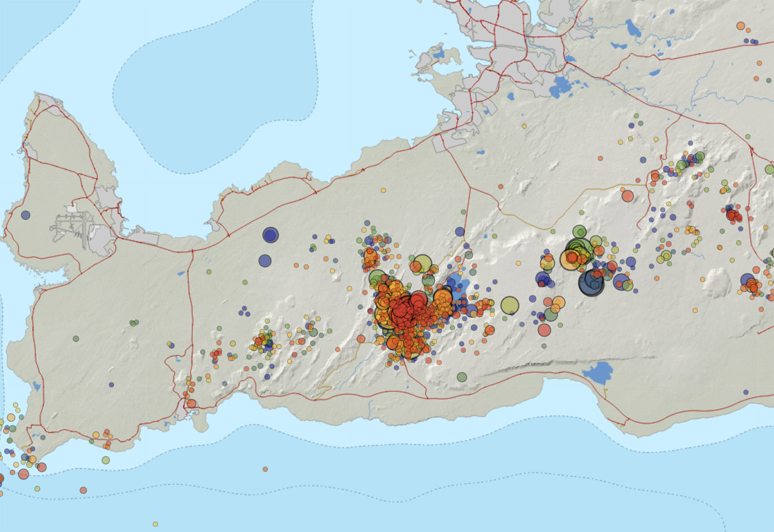The width and height of the screenshot is (774, 532).
Task: Select the isolated orange dot in the southern ocean
Action: [x=265, y=469]
